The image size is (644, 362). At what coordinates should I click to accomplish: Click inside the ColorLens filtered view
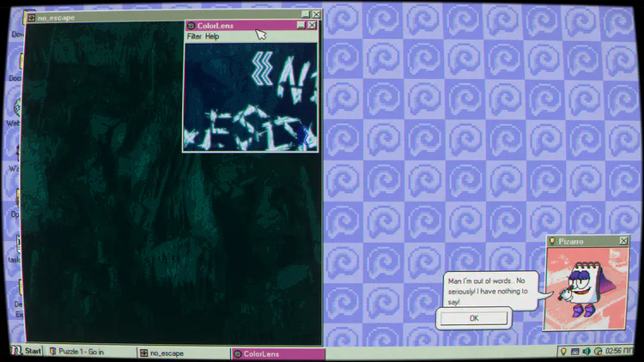pos(251,97)
